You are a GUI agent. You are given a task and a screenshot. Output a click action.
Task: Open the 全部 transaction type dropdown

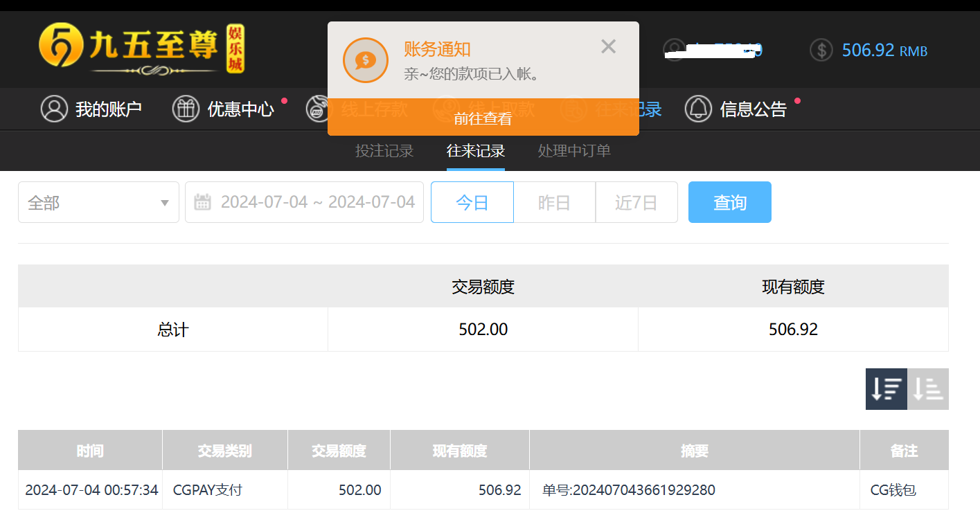click(98, 201)
